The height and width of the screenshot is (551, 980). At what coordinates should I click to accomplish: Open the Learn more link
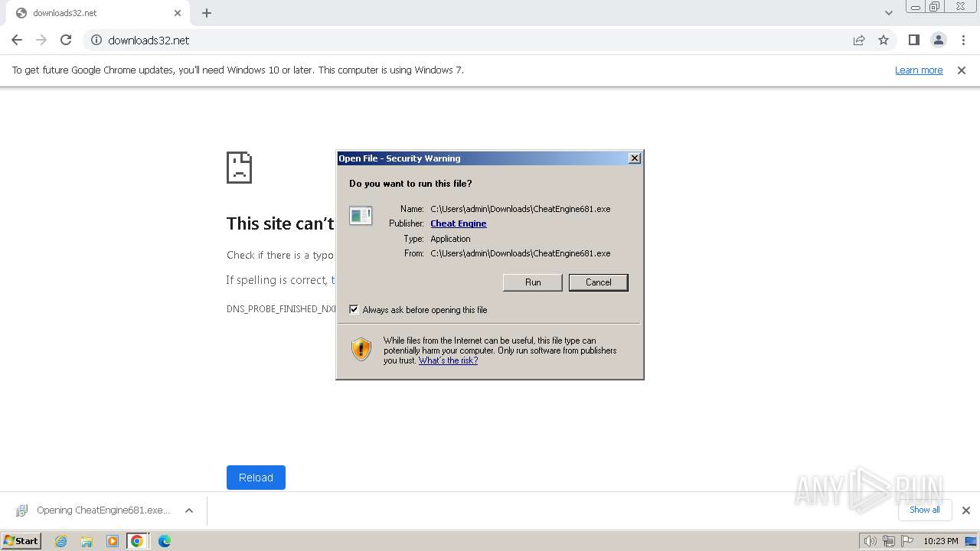click(919, 70)
